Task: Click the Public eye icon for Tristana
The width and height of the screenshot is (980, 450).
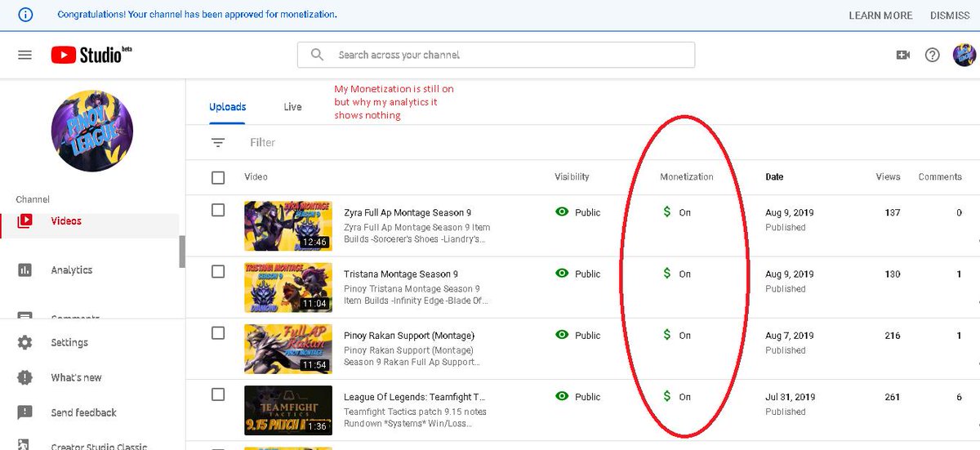Action: point(562,273)
